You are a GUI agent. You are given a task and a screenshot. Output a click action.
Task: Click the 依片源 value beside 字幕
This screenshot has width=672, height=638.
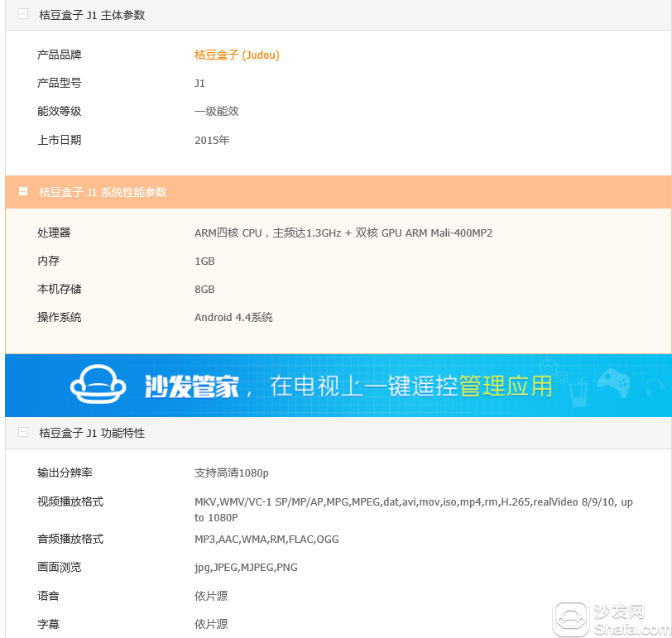tap(211, 624)
